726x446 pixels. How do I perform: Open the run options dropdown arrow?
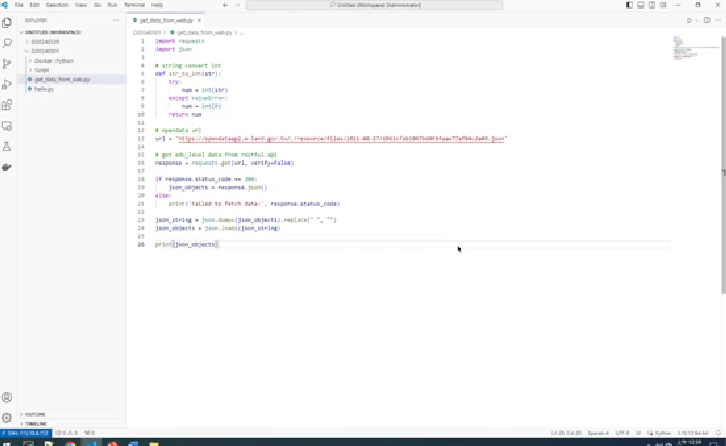[696, 20]
